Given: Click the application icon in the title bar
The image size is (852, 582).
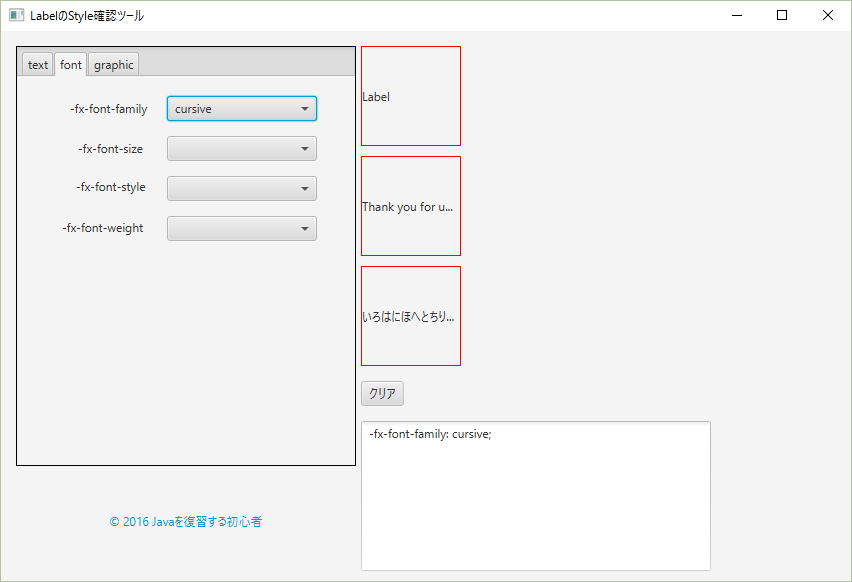Looking at the screenshot, I should pos(16,15).
